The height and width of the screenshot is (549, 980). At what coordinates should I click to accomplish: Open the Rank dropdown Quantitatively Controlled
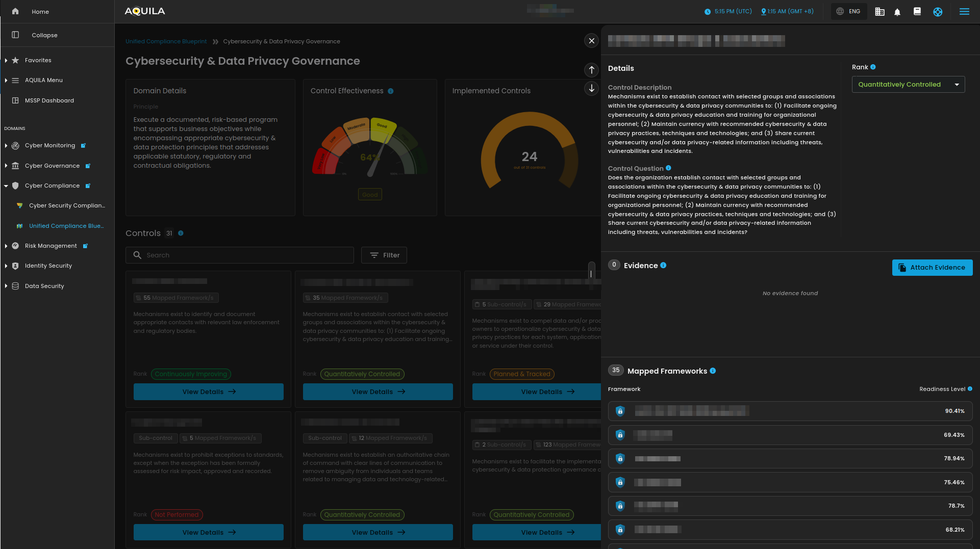coord(908,85)
